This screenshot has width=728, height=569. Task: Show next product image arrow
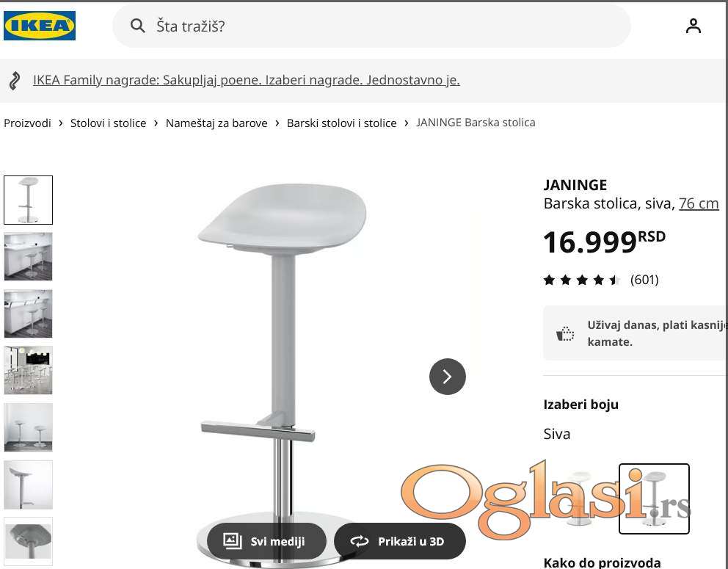click(447, 376)
